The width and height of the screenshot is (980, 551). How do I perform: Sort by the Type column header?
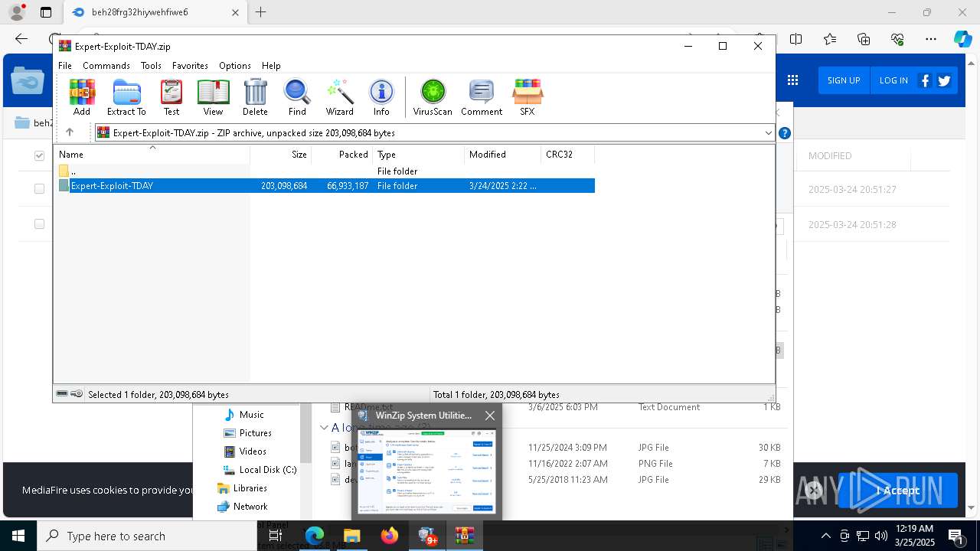pos(419,155)
